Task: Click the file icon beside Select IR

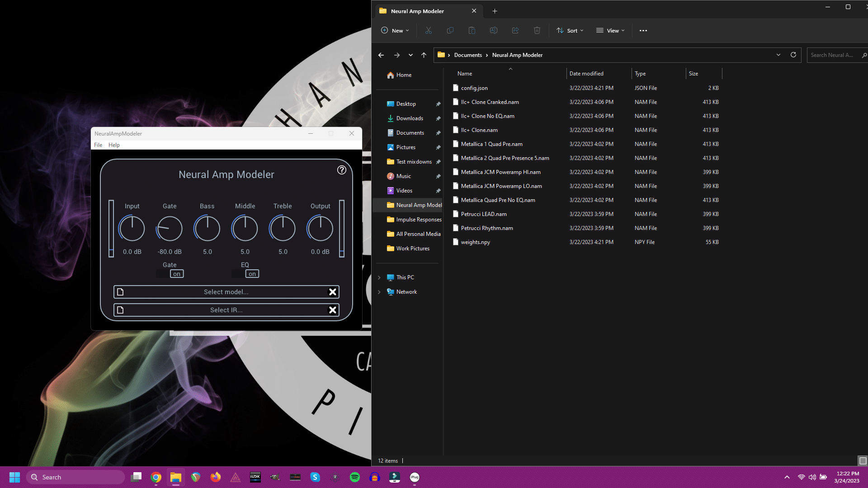Action: point(120,310)
